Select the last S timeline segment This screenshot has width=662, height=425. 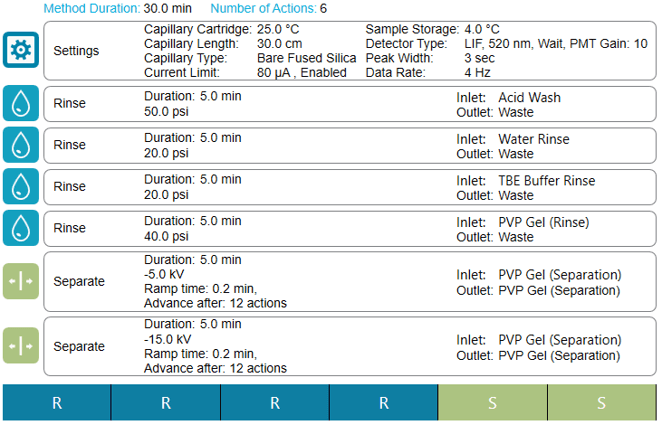[x=602, y=403]
